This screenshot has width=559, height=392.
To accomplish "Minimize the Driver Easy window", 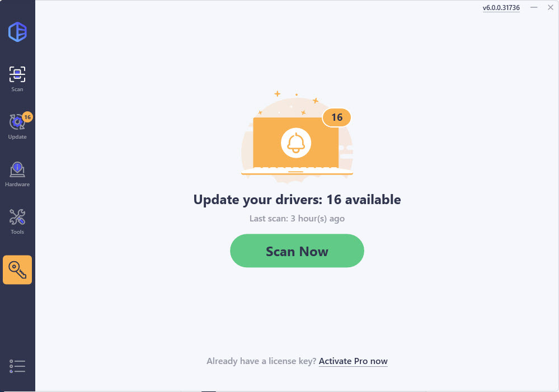I will pos(534,7).
